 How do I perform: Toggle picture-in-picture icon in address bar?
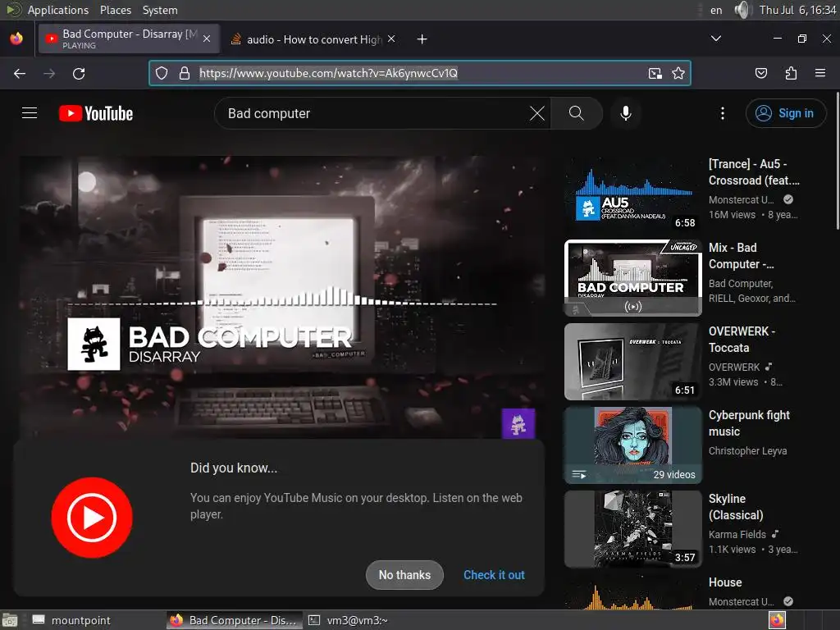[x=655, y=73]
